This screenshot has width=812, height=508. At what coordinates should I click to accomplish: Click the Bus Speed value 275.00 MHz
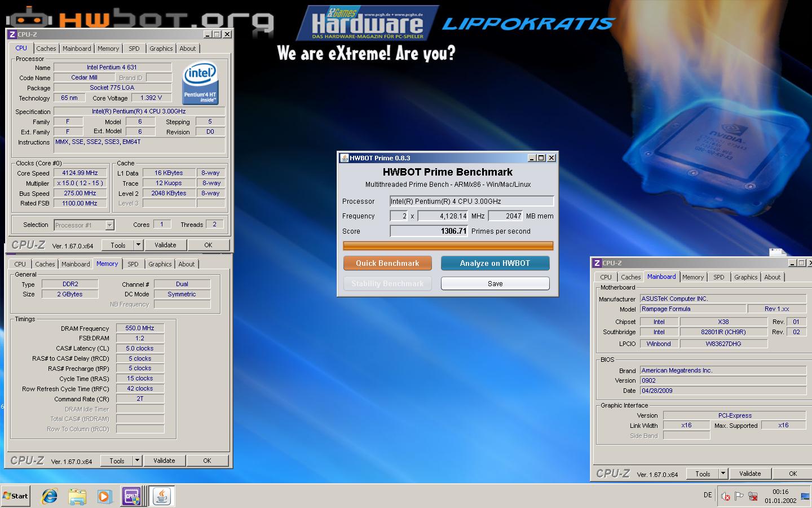80,193
